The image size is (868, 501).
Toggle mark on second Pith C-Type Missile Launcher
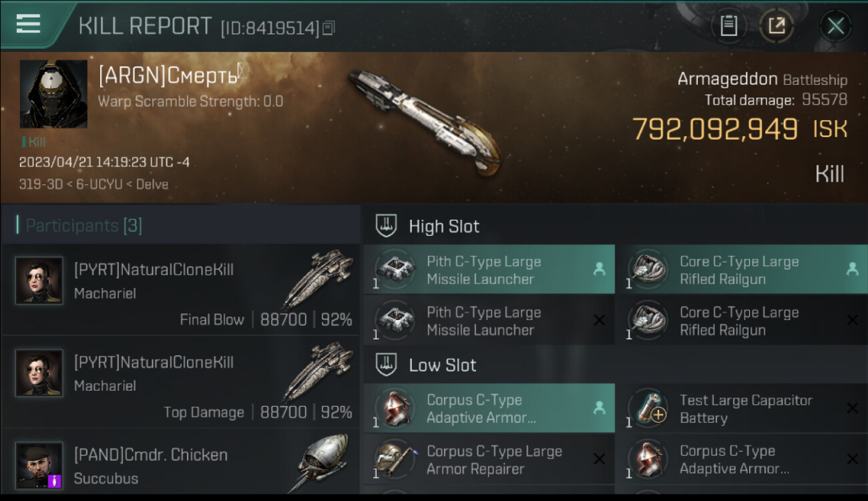[x=599, y=321]
